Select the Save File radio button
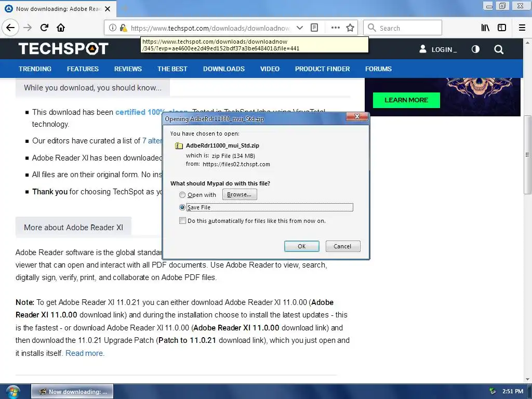Image resolution: width=532 pixels, height=399 pixels. [x=182, y=207]
